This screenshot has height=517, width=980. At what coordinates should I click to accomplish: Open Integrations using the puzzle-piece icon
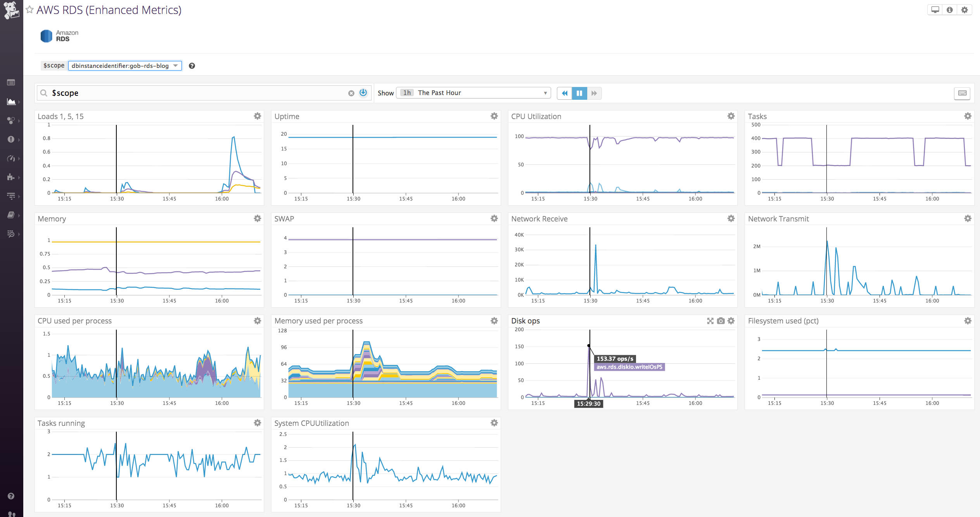click(11, 177)
